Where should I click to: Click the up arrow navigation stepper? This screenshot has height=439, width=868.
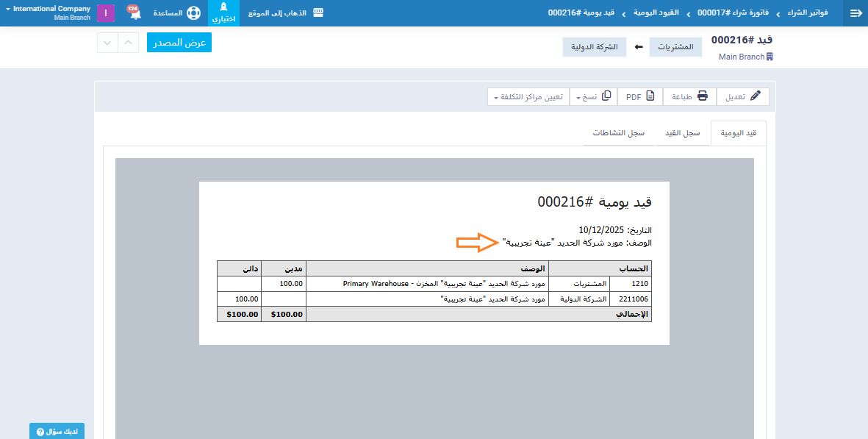coord(128,42)
